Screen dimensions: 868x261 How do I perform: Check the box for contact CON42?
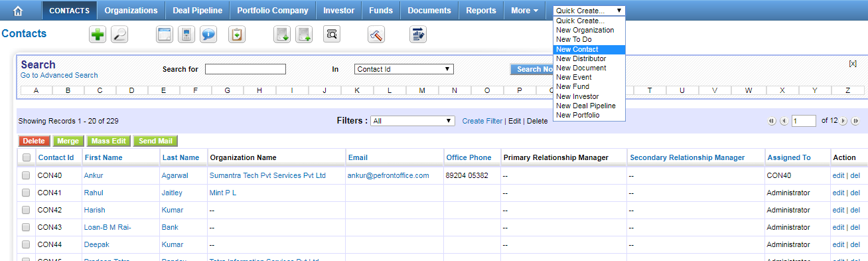pos(26,210)
